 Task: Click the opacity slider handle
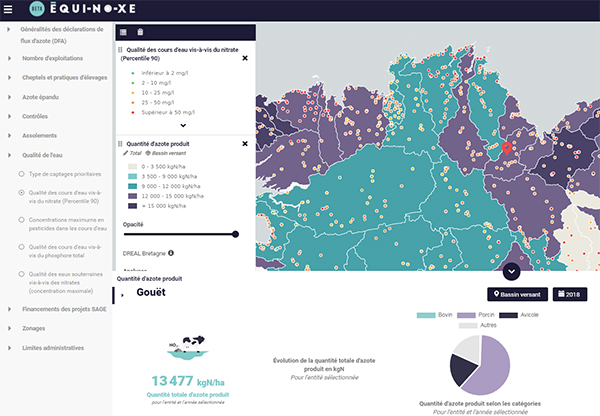click(235, 234)
